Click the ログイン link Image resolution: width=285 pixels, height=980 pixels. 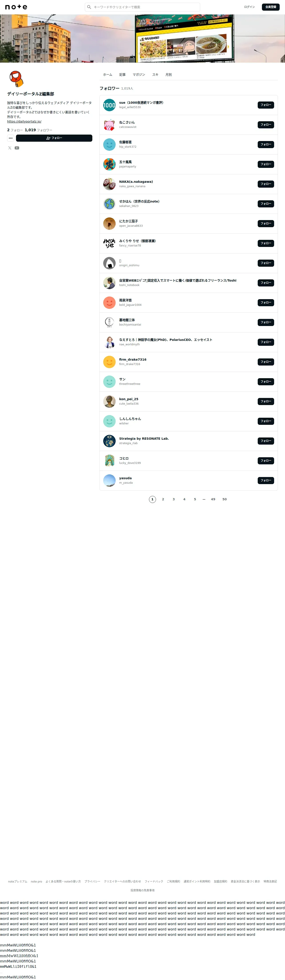249,7
